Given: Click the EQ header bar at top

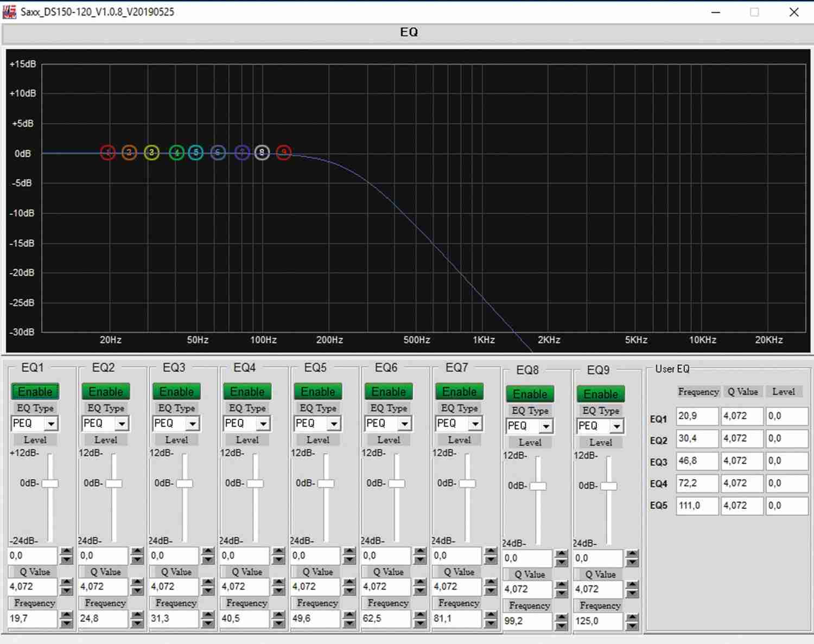Looking at the screenshot, I should coord(408,33).
